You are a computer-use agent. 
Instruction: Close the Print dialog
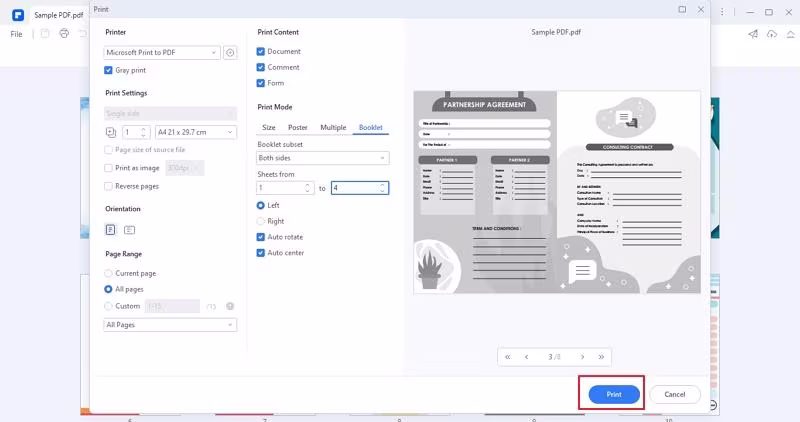[x=701, y=9]
